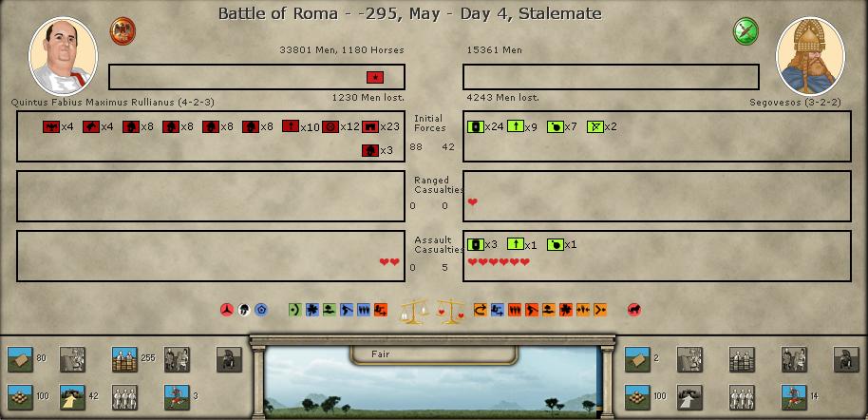Click the blue pentagon icon in ability row
This screenshot has width=868, height=420.
[x=261, y=310]
